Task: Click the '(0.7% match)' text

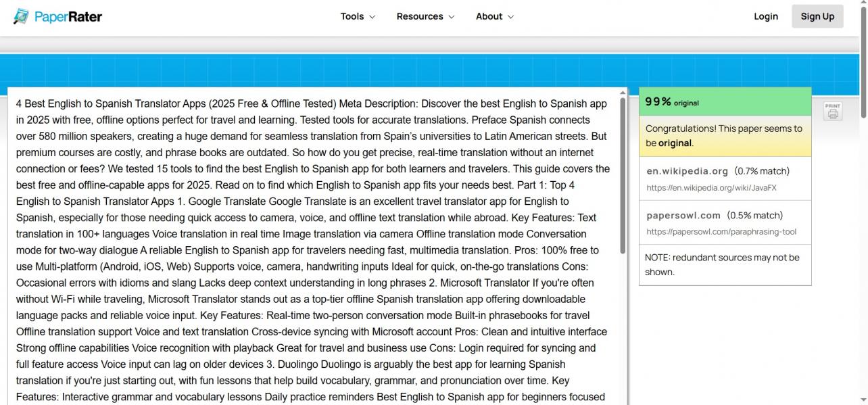Action: coord(762,171)
